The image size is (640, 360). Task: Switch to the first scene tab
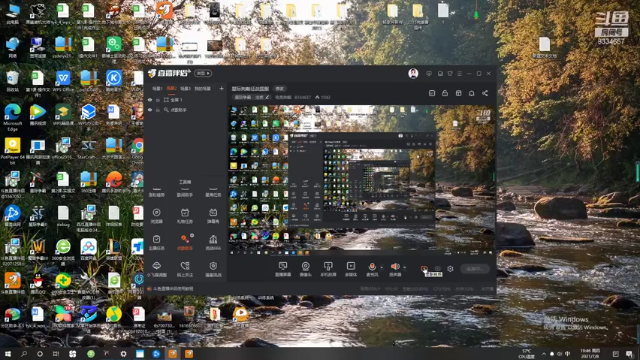pos(157,88)
